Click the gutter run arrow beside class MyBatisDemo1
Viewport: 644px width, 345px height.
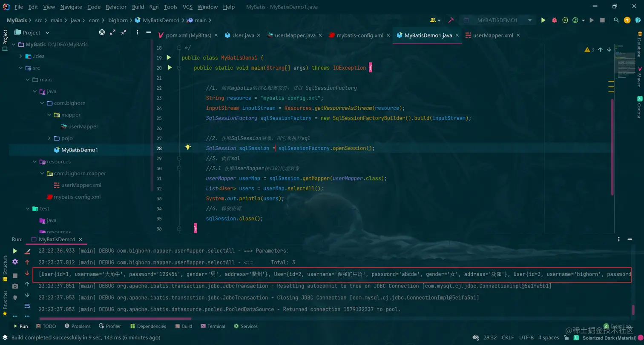click(169, 57)
